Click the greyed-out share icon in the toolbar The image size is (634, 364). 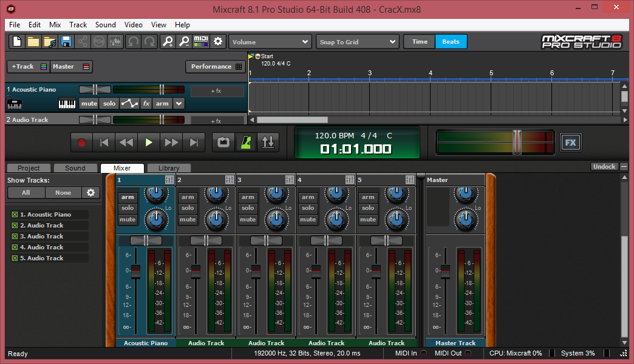pos(83,42)
